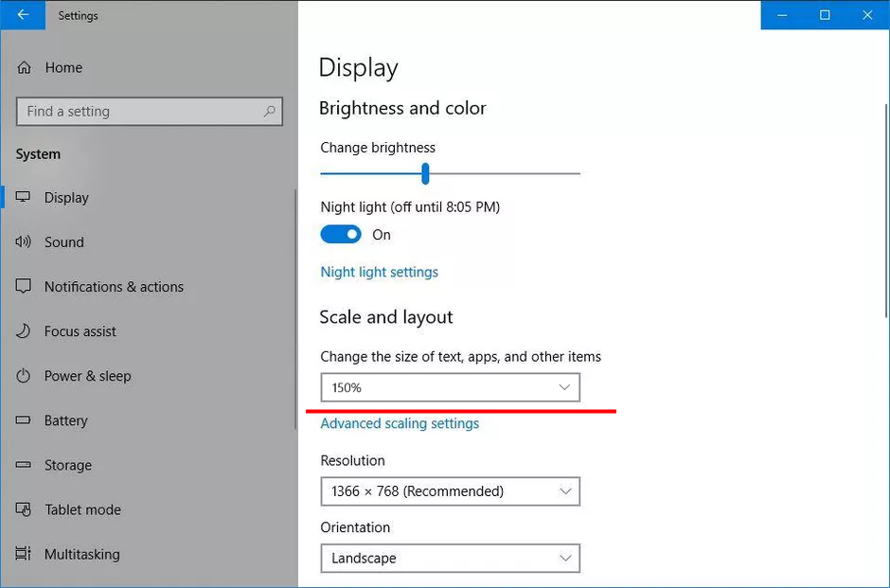Image resolution: width=890 pixels, height=588 pixels.
Task: Click the Focus assist moon icon
Action: point(24,331)
